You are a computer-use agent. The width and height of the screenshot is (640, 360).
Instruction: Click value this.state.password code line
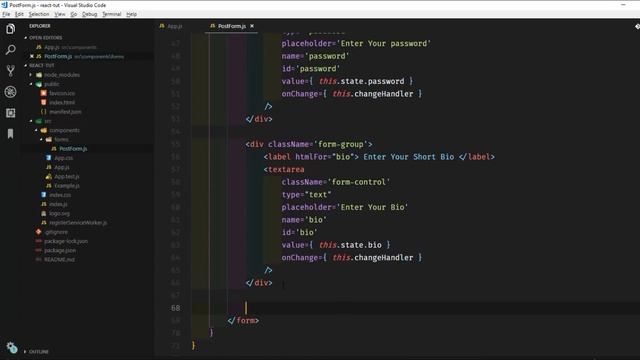(x=347, y=81)
